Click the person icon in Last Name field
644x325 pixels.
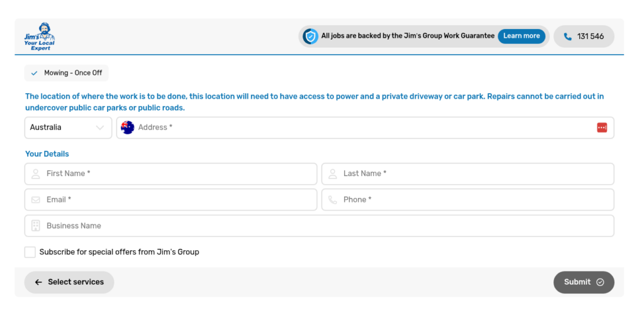[333, 174]
